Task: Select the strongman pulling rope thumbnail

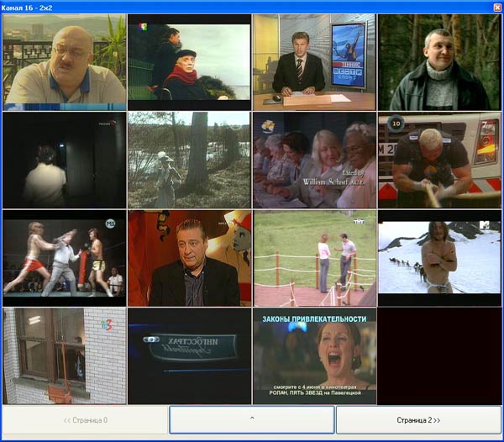Action: pos(439,160)
